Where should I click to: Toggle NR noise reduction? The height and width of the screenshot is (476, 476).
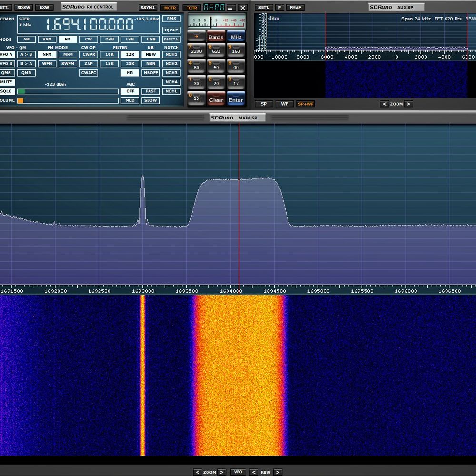tap(130, 73)
